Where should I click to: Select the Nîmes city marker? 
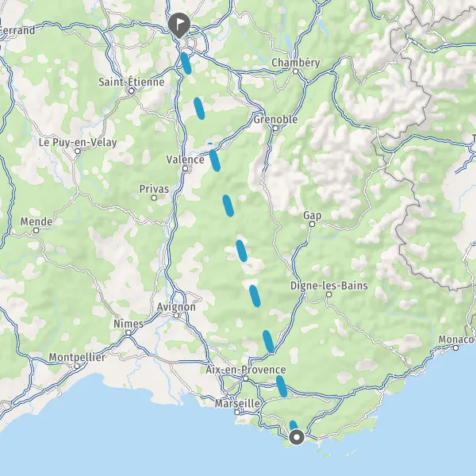pyautogui.click(x=129, y=332)
